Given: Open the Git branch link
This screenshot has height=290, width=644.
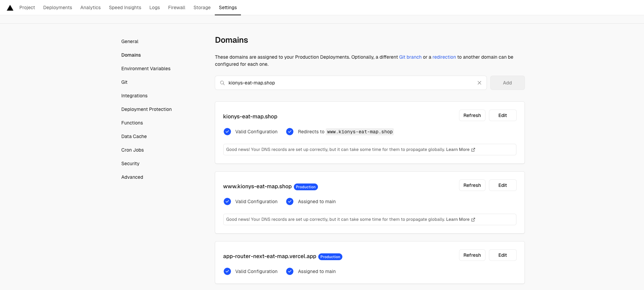Looking at the screenshot, I should pos(410,57).
